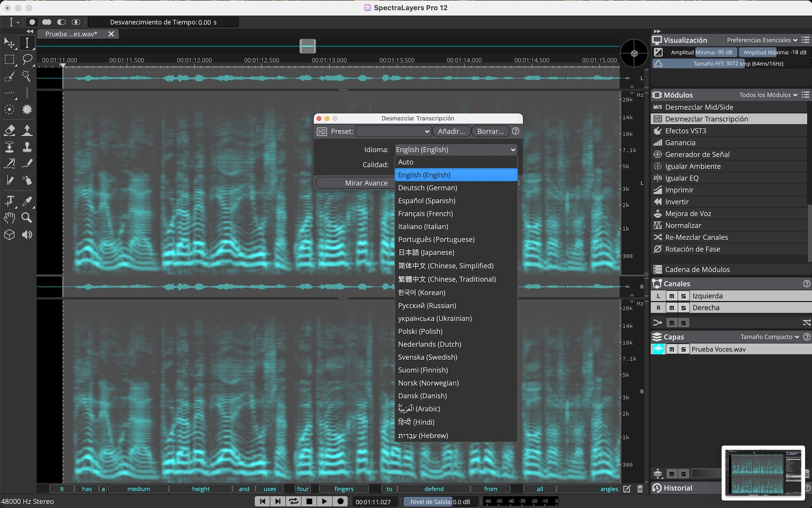Solo the Derecha channel
This screenshot has height=508, width=812.
[683, 308]
